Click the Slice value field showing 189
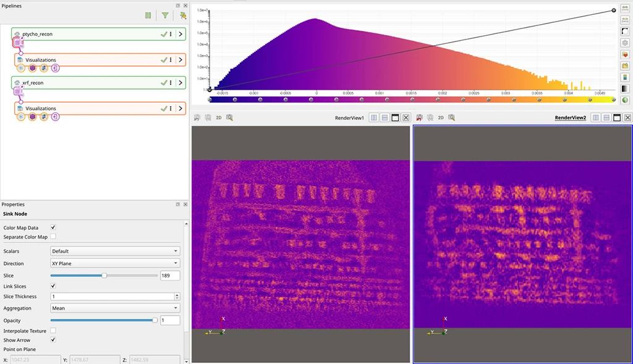This screenshot has width=633, height=364. tap(170, 276)
